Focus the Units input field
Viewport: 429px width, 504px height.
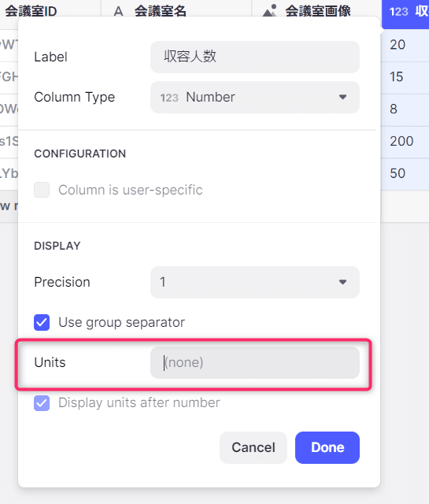255,362
